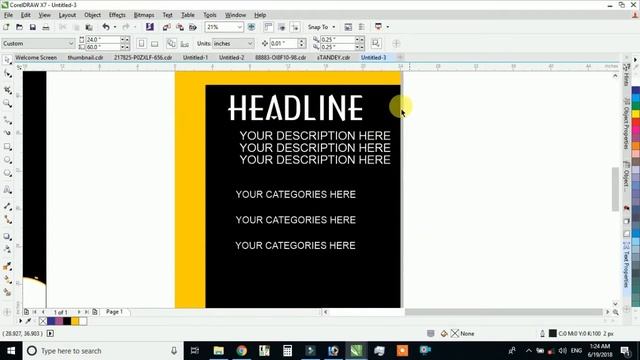Select the Ellipse tool in the toolbox
The height and width of the screenshot is (360, 640).
(x=7, y=160)
